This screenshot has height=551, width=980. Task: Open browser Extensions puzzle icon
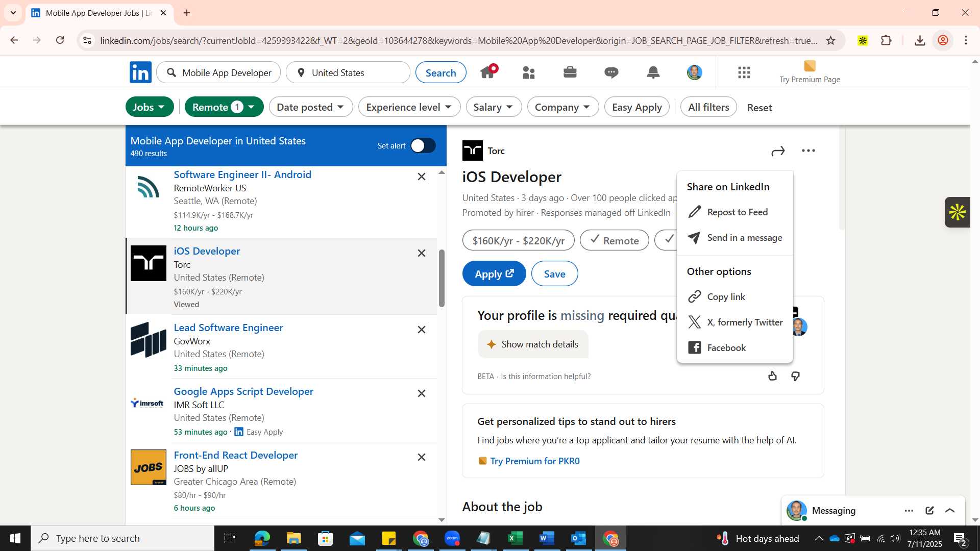(x=887, y=40)
